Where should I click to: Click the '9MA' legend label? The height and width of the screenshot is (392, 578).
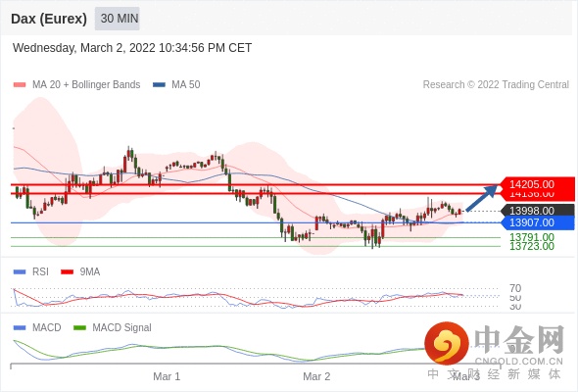pos(90,272)
